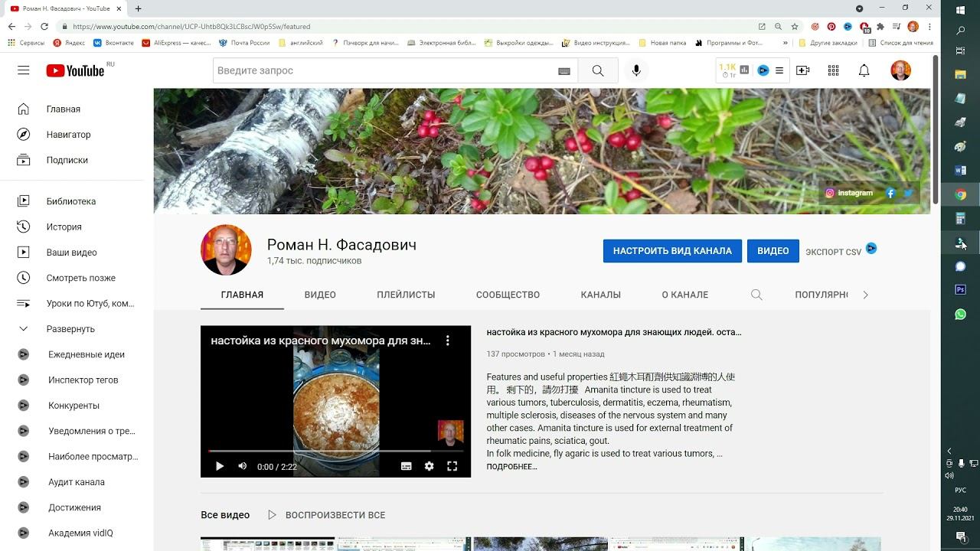Image resolution: width=980 pixels, height=551 pixels.
Task: Open the on-screen keyboard in search box
Action: 564,71
